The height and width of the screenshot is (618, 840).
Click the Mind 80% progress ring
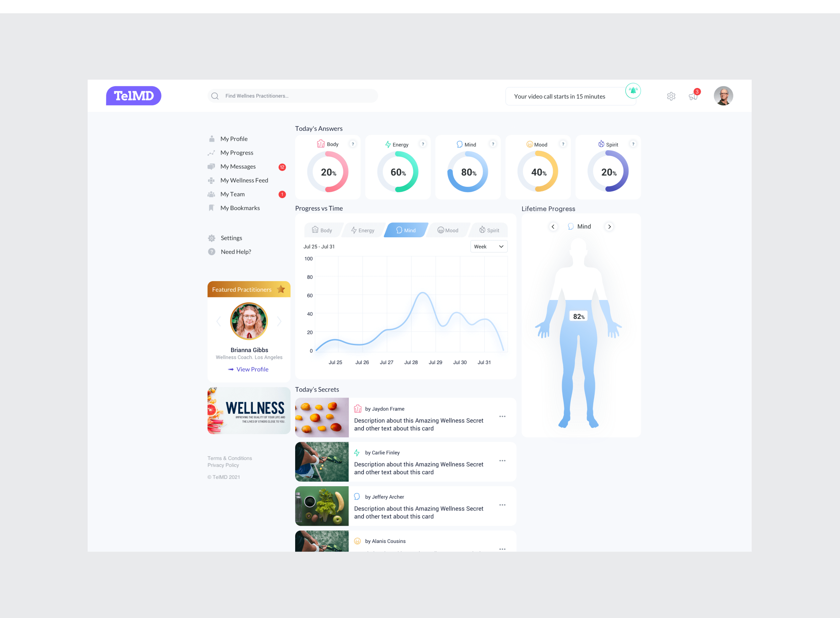point(468,172)
